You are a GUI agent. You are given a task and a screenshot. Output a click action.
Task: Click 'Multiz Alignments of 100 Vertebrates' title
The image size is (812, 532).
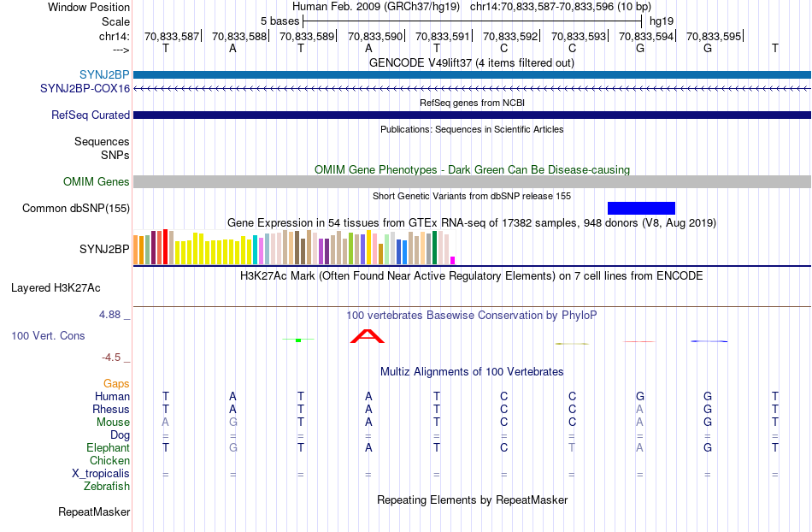coord(472,371)
